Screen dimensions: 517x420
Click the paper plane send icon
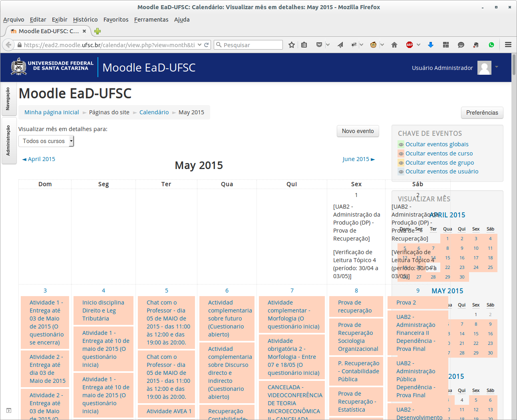[x=340, y=45]
